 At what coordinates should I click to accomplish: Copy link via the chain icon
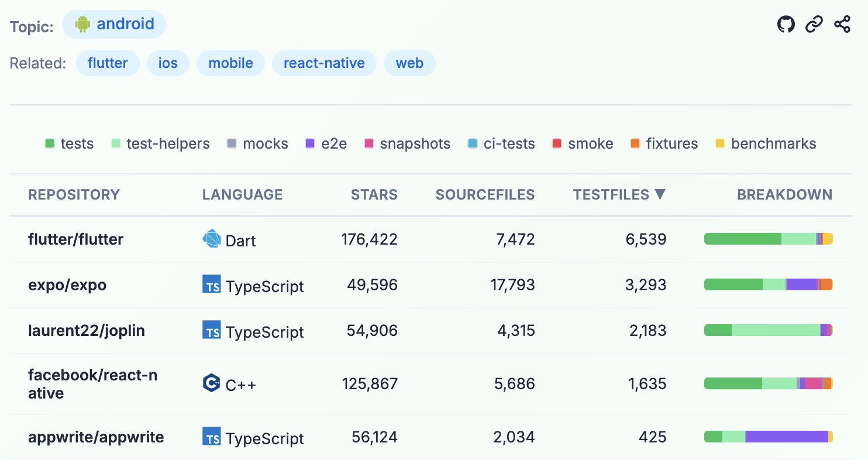[814, 25]
